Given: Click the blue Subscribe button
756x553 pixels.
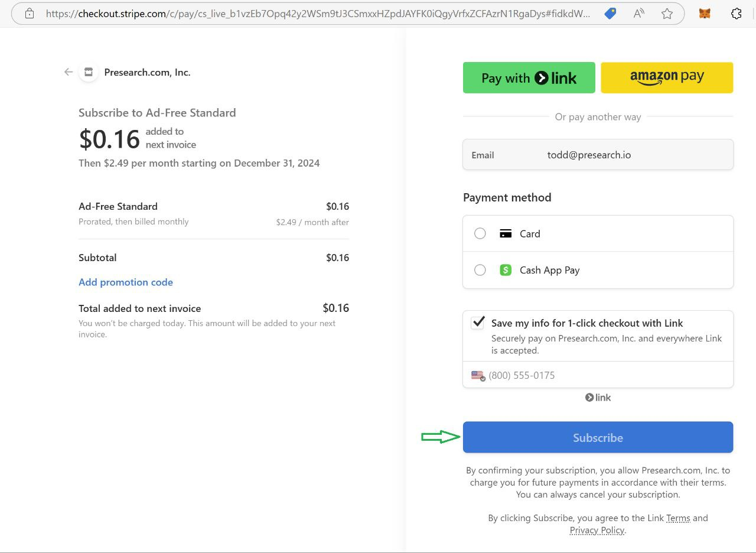Looking at the screenshot, I should [598, 437].
